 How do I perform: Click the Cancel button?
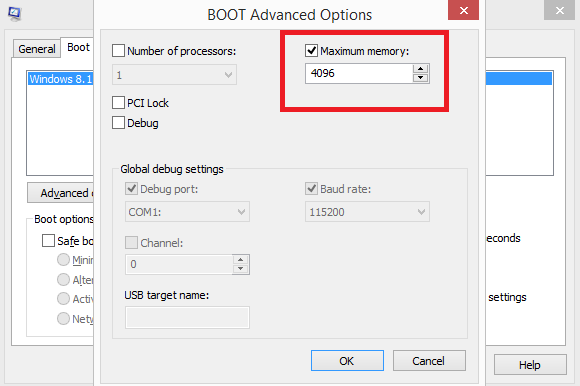[x=429, y=360]
